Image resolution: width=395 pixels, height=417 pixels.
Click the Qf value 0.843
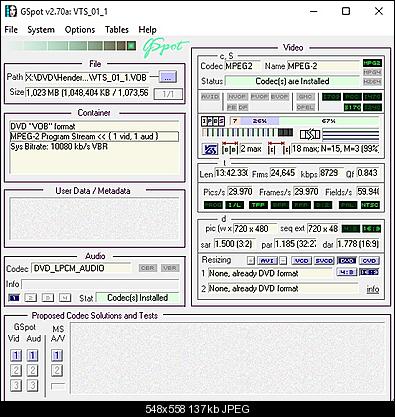tap(368, 173)
